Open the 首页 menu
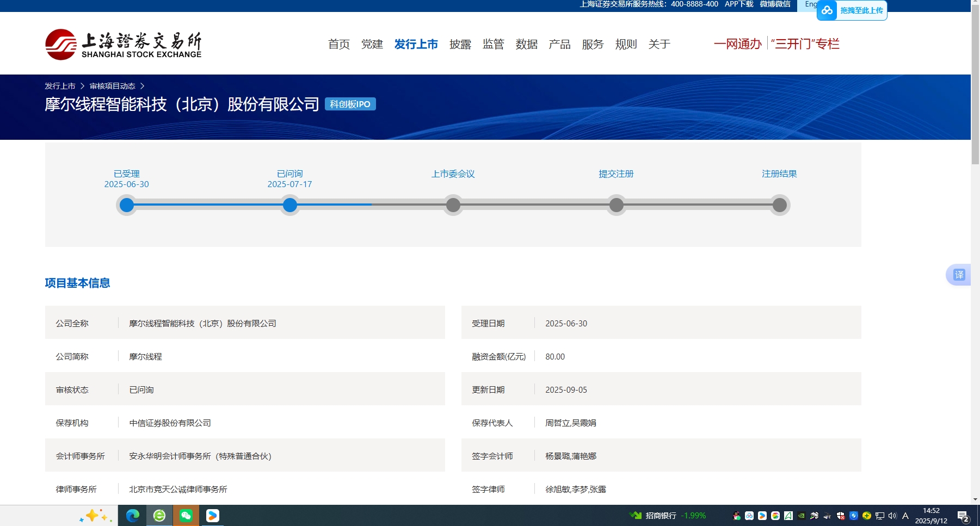 coord(339,44)
